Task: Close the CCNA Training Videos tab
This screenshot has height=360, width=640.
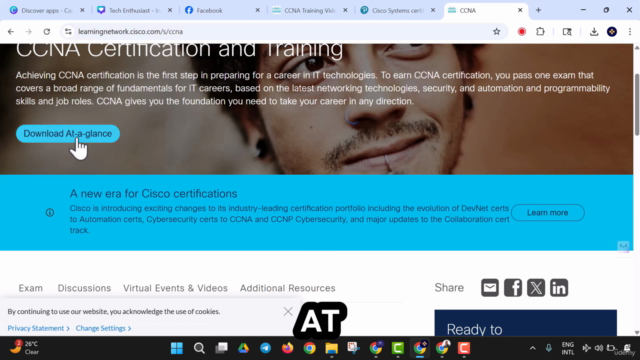Action: click(x=345, y=10)
